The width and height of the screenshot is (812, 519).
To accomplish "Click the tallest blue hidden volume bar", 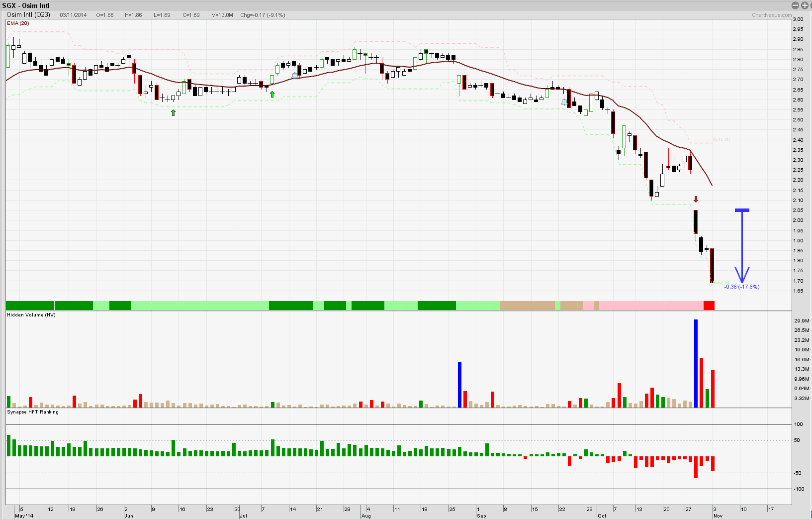I will click(x=696, y=363).
